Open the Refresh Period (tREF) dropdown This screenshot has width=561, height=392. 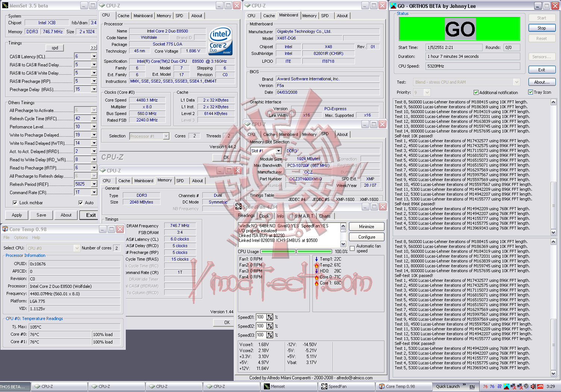coord(94,184)
